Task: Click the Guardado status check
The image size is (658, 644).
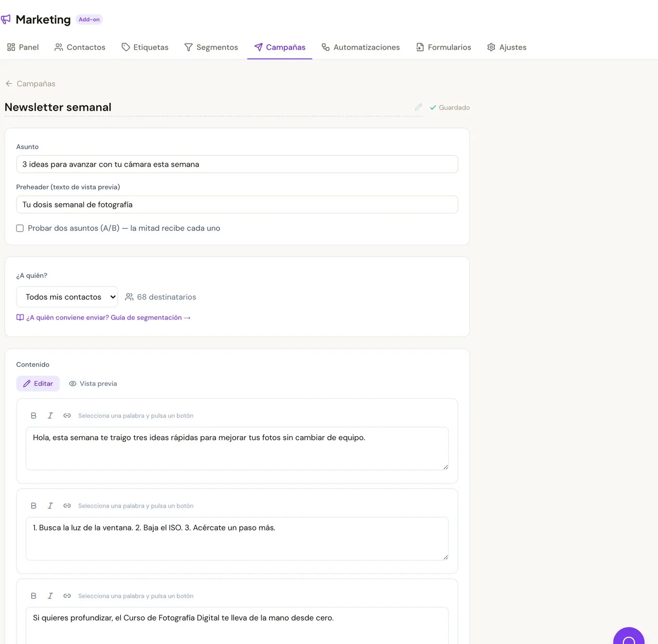Action: coord(450,108)
